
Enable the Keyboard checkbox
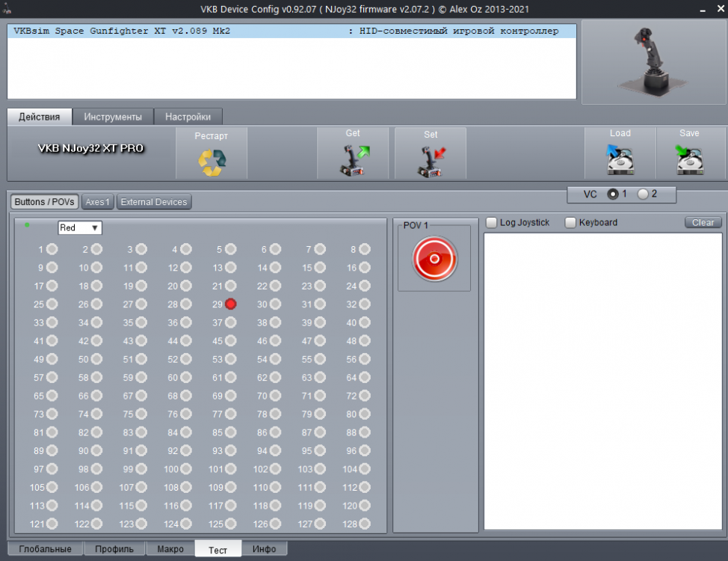click(x=570, y=222)
